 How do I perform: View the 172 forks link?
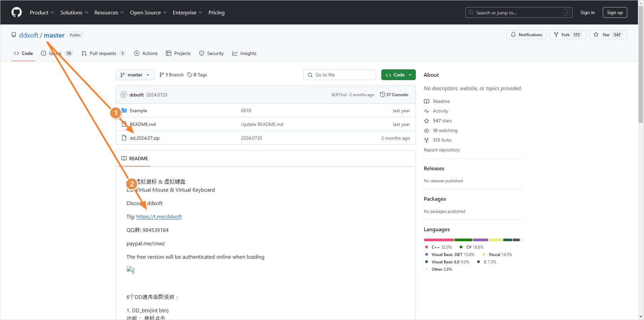pos(438,140)
